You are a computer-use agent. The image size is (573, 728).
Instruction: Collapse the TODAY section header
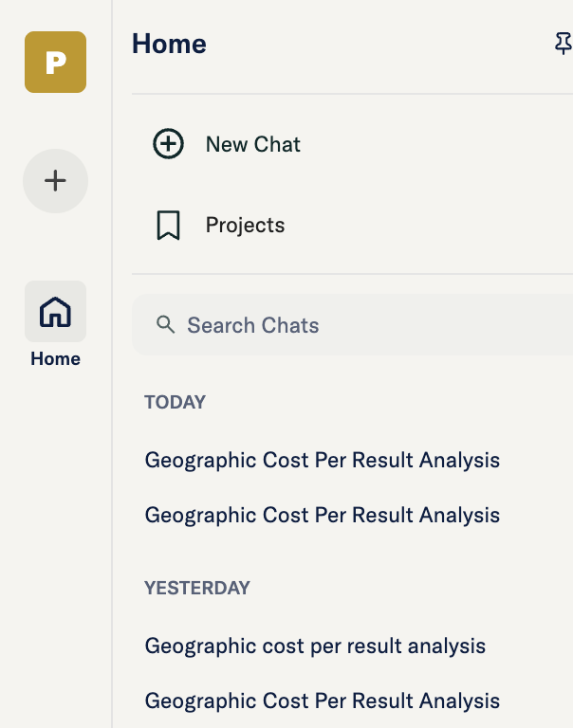coord(175,402)
